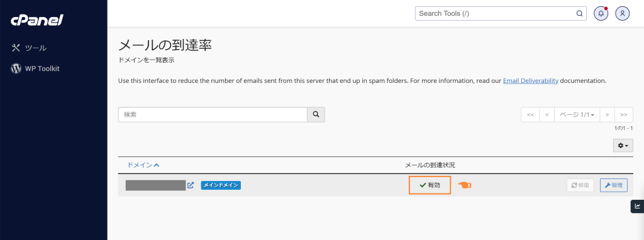
Task: Open the ツール sidebar item
Action: (29, 48)
